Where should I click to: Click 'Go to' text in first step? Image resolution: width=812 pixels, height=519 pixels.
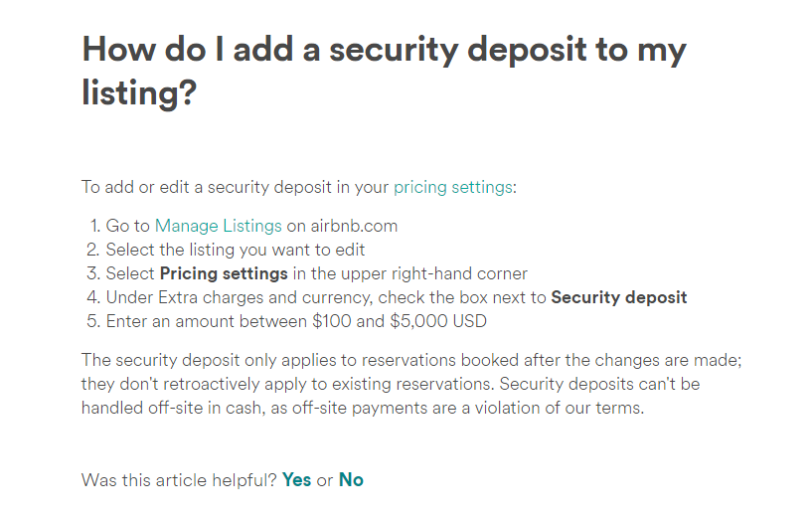[x=128, y=226]
